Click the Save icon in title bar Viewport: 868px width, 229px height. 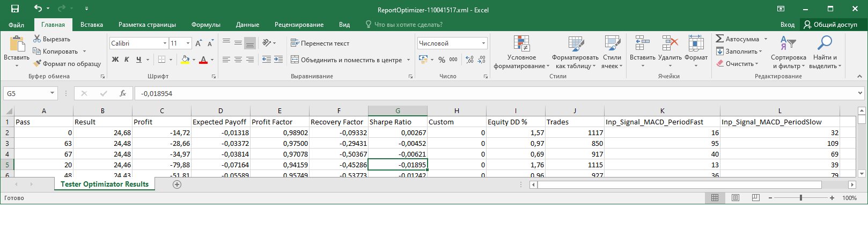14,9
